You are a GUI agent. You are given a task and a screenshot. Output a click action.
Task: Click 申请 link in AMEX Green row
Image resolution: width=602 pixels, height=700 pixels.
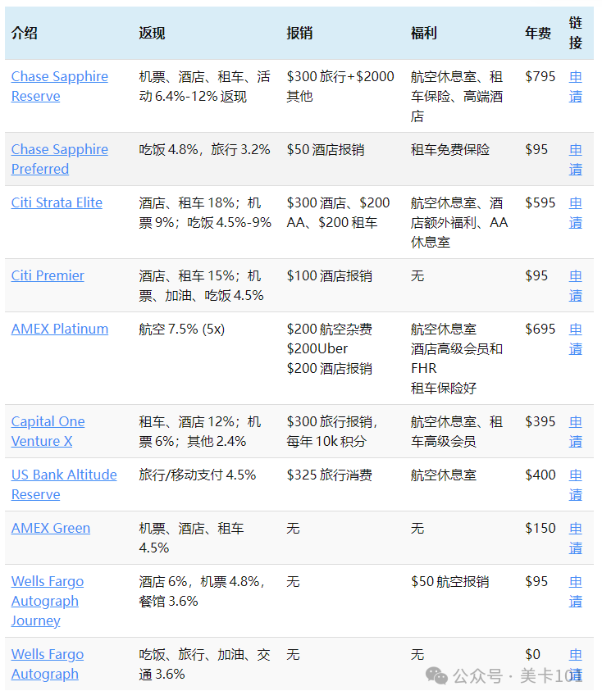[x=576, y=538]
